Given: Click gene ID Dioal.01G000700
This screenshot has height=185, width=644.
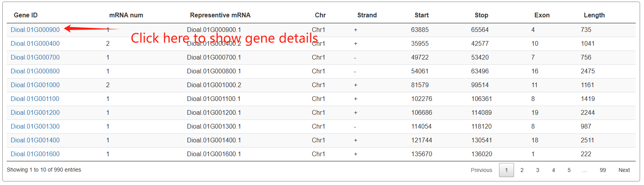Looking at the screenshot, I should [x=35, y=58].
